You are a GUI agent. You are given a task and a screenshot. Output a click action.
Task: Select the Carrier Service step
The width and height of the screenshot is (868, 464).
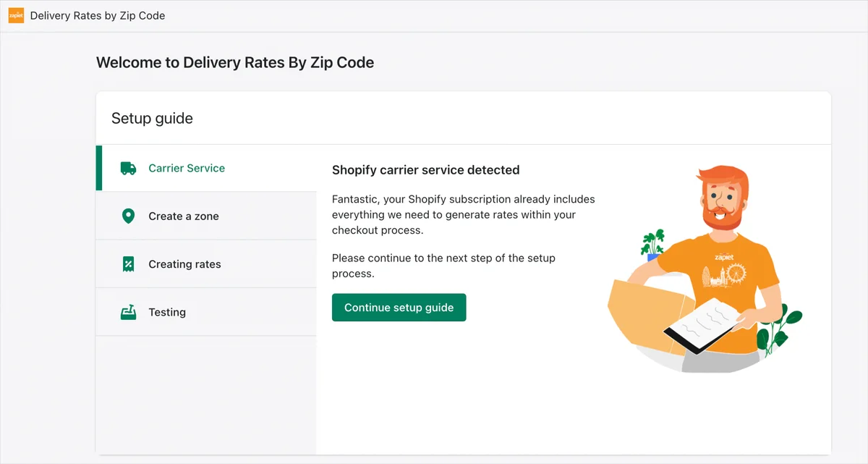pyautogui.click(x=206, y=168)
